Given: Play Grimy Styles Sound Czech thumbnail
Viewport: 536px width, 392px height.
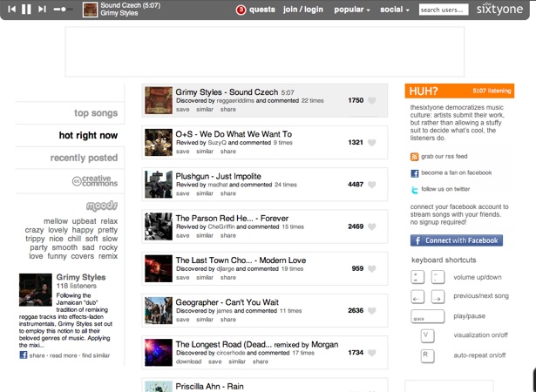Looking at the screenshot, I should click(159, 100).
